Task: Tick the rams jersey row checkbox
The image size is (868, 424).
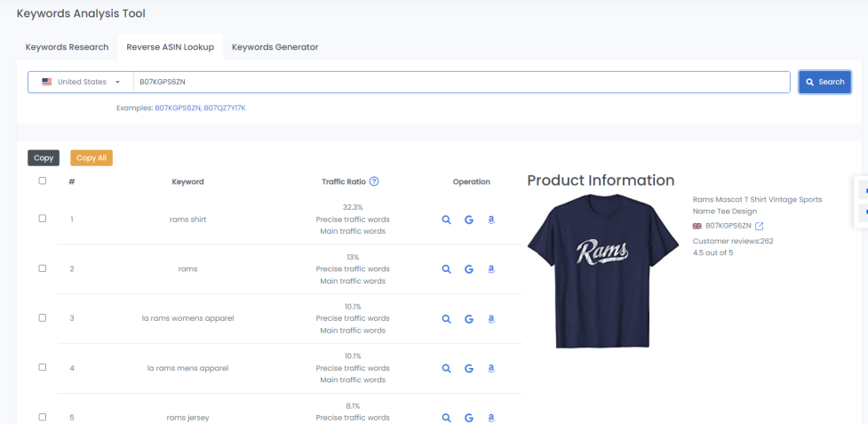Action: pos(43,417)
